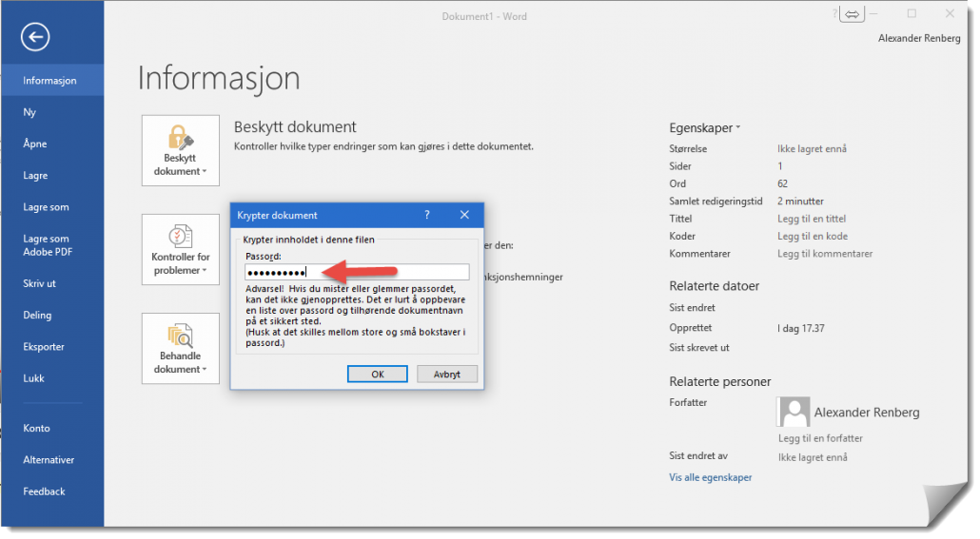This screenshot has width=980, height=539.
Task: Select Deling in the sidebar
Action: point(52,315)
